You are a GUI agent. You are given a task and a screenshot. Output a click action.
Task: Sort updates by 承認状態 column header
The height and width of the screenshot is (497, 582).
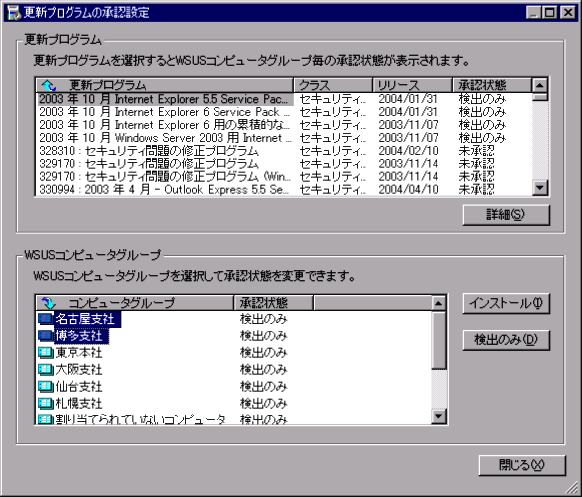(492, 85)
